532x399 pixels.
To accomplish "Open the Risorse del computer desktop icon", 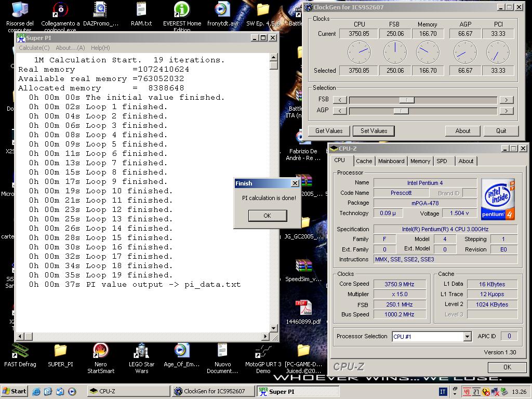I will click(x=20, y=10).
